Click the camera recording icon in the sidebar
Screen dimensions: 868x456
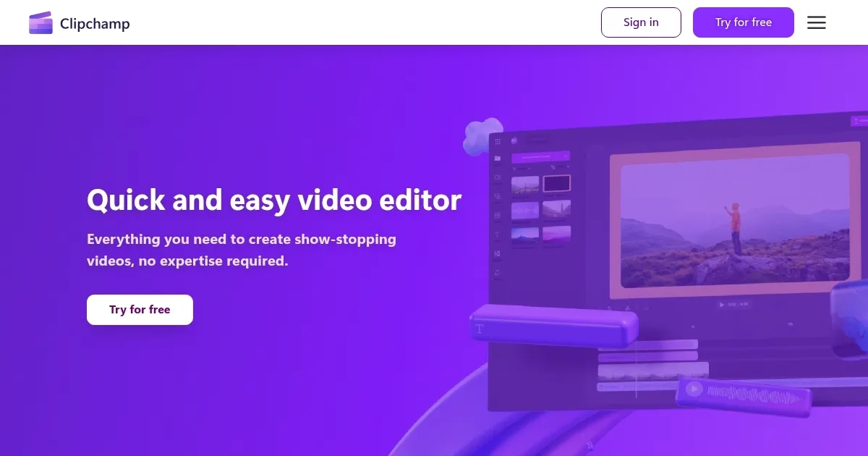coord(497,177)
